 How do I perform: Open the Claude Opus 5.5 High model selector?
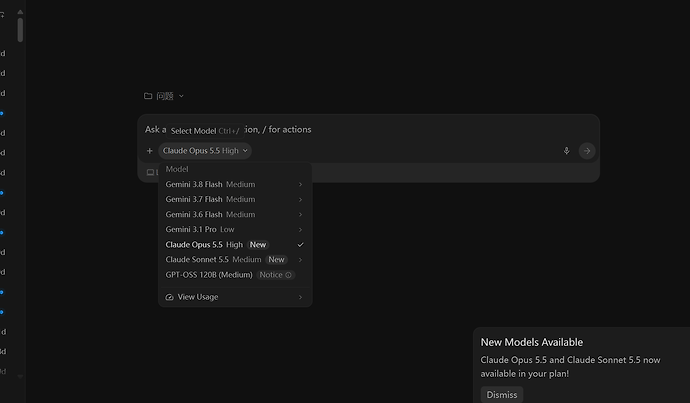tap(205, 151)
